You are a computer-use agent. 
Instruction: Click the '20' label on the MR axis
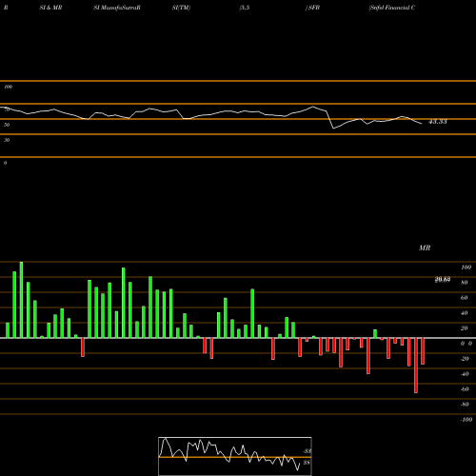pyautogui.click(x=465, y=328)
